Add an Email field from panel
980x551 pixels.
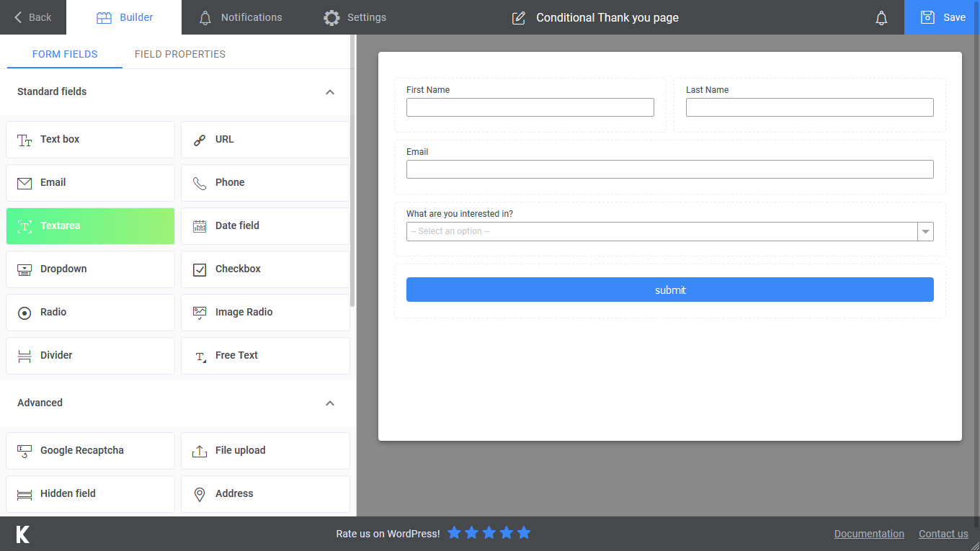point(90,183)
